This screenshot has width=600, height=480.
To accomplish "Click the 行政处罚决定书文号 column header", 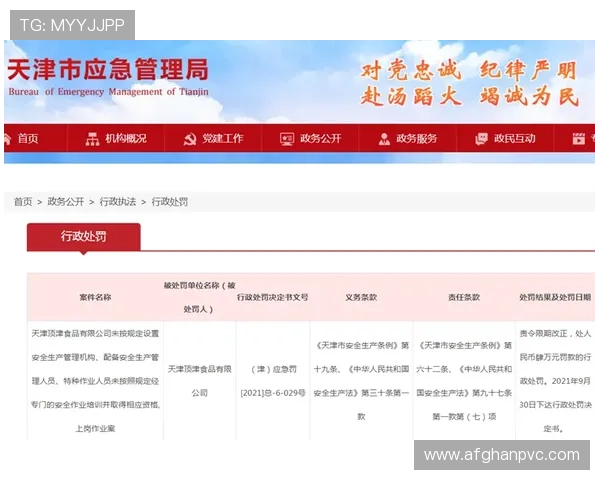I will click(272, 297).
